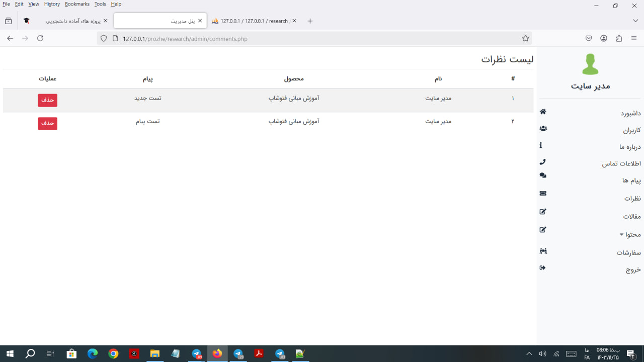Open the File menu
This screenshot has height=362, width=644.
point(6,4)
